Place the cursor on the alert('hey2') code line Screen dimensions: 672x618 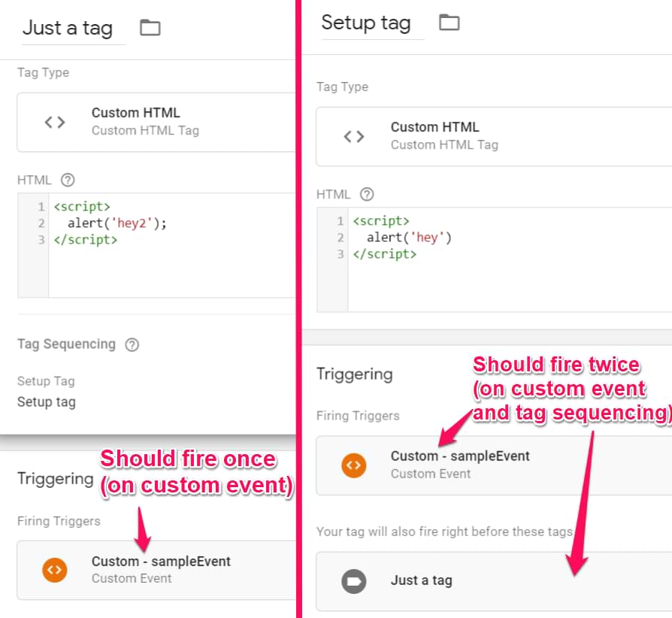click(117, 223)
